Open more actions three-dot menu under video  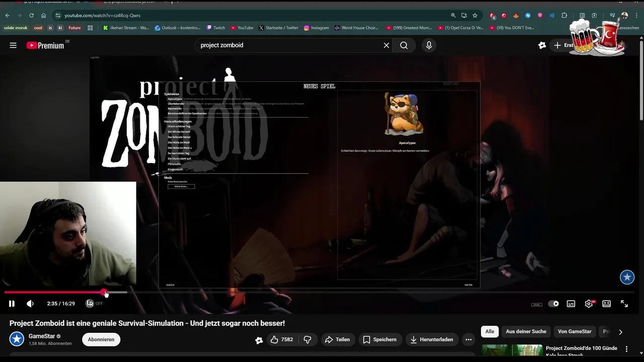pyautogui.click(x=468, y=339)
